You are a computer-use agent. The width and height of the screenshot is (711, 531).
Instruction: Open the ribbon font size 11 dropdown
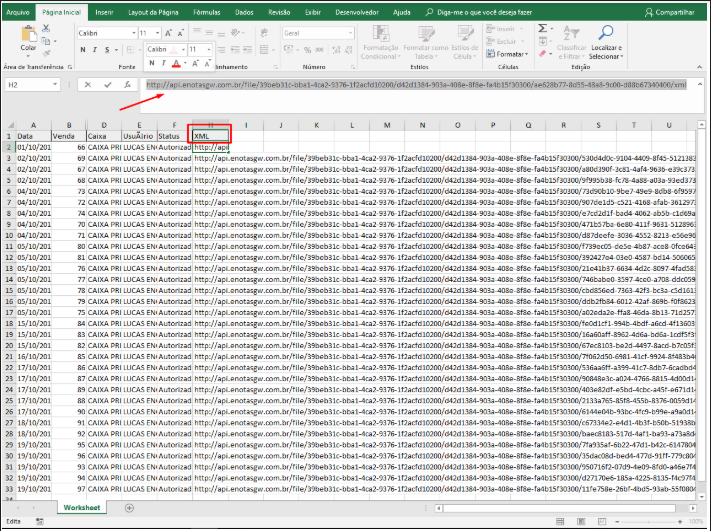click(157, 33)
